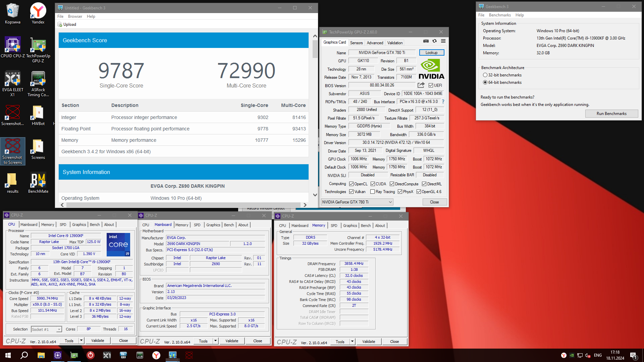
Task: Click the Run Benchmarks button
Action: pos(611,114)
